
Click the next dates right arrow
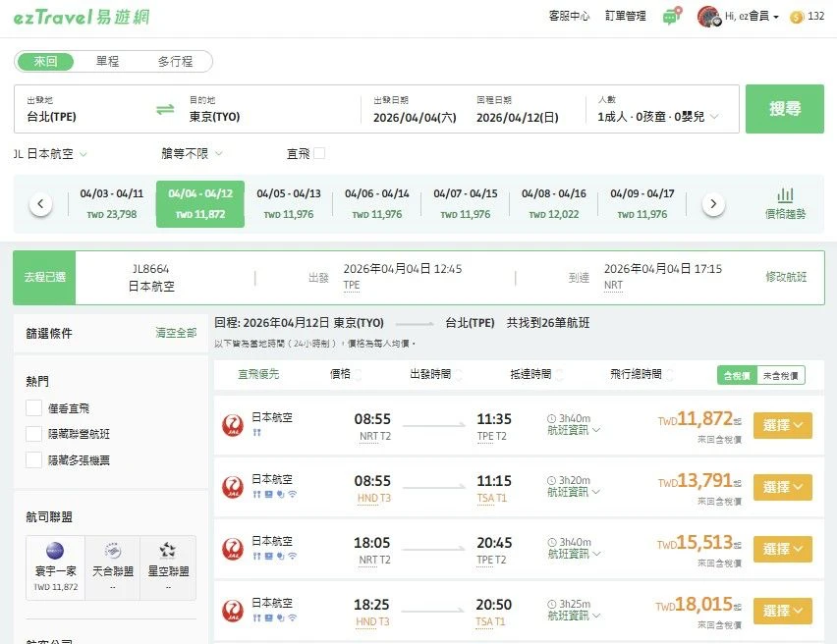pos(713,204)
